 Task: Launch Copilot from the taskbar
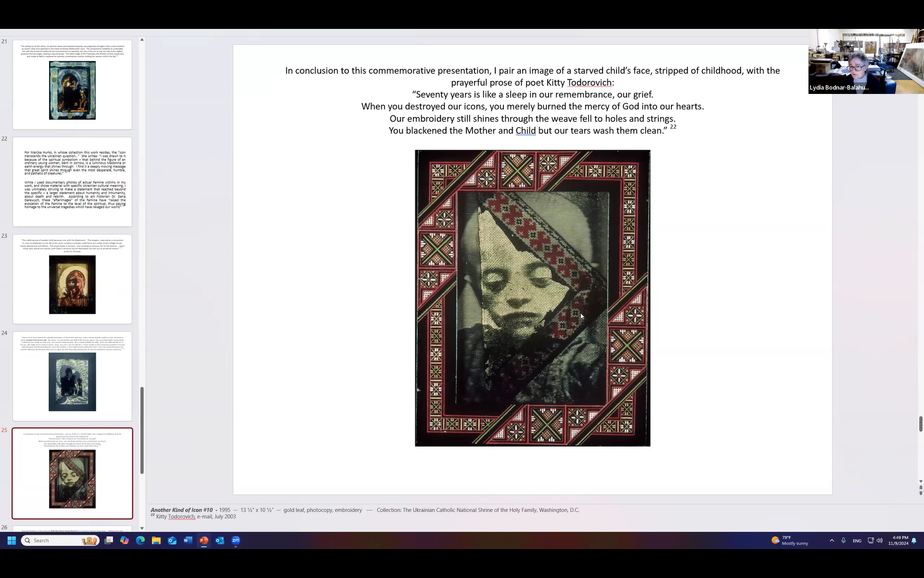click(x=125, y=540)
